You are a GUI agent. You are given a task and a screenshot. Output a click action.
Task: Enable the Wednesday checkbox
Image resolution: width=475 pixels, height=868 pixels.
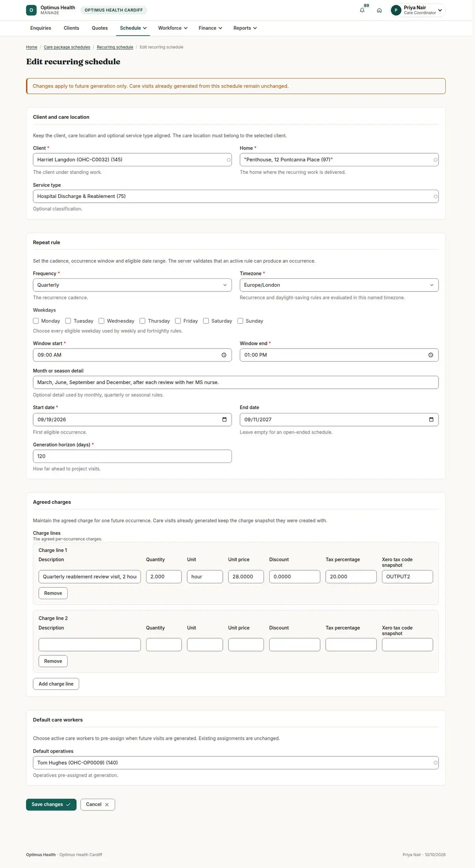pos(101,321)
